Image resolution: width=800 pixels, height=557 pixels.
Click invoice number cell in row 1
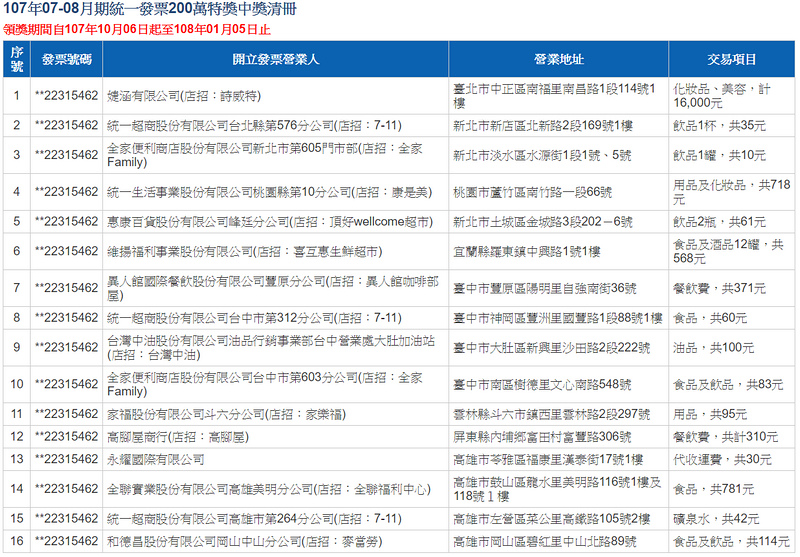(x=66, y=96)
